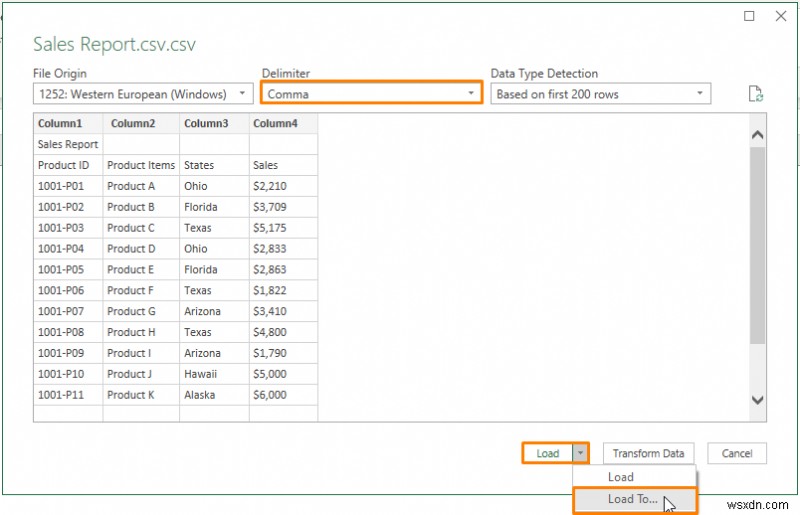Click the 1001-P08 cell
The width and height of the screenshot is (800, 515).
pyautogui.click(x=68, y=333)
